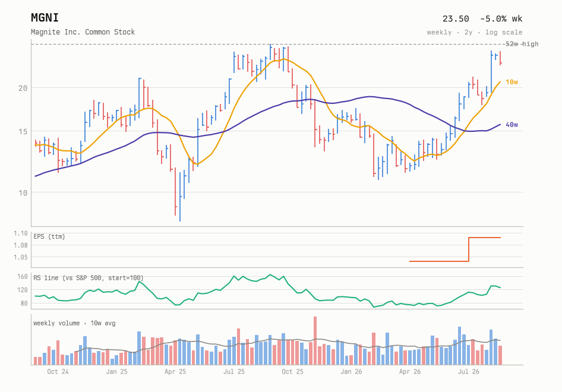Click the orange 10w moving average label

pyautogui.click(x=512, y=82)
